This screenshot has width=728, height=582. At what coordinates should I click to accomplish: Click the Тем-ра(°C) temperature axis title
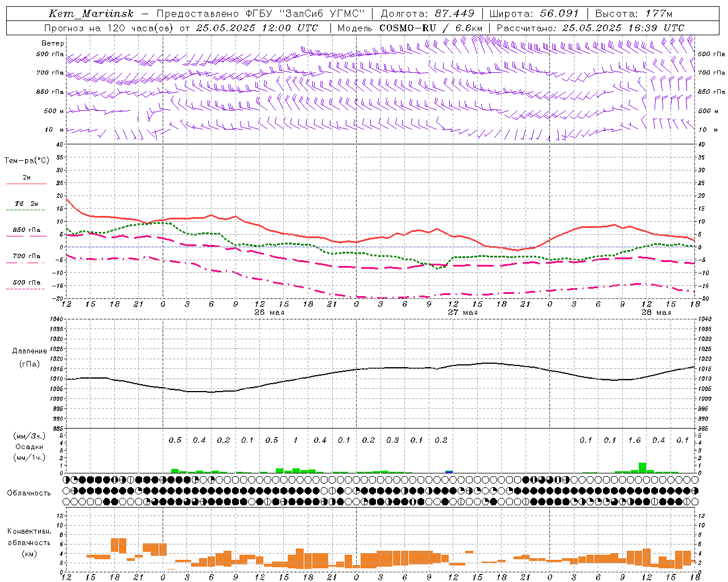pos(27,161)
